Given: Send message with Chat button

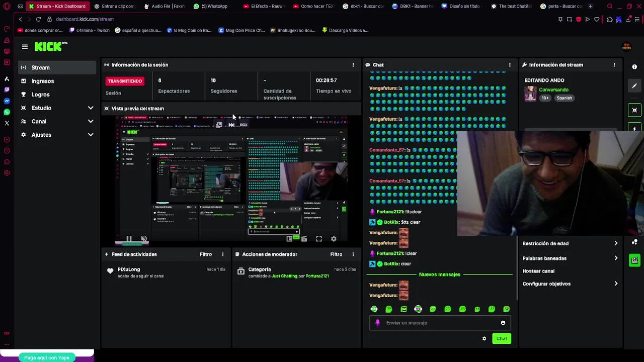Looking at the screenshot, I should 502,338.
